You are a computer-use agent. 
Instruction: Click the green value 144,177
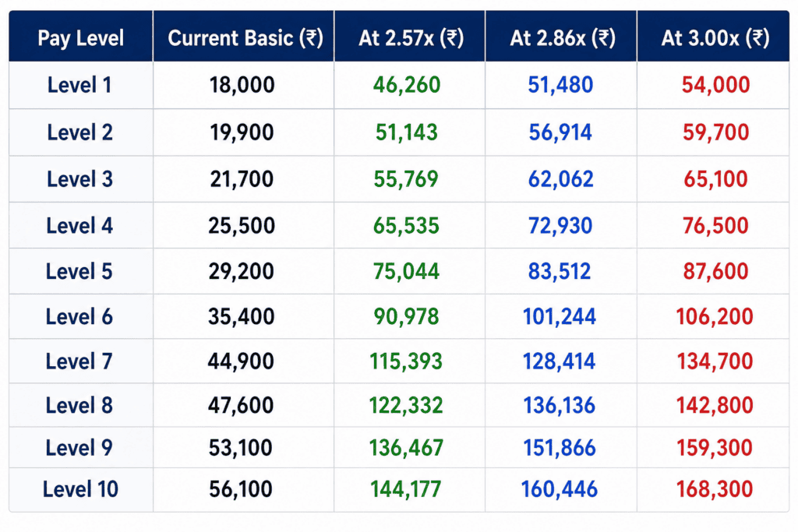406,489
